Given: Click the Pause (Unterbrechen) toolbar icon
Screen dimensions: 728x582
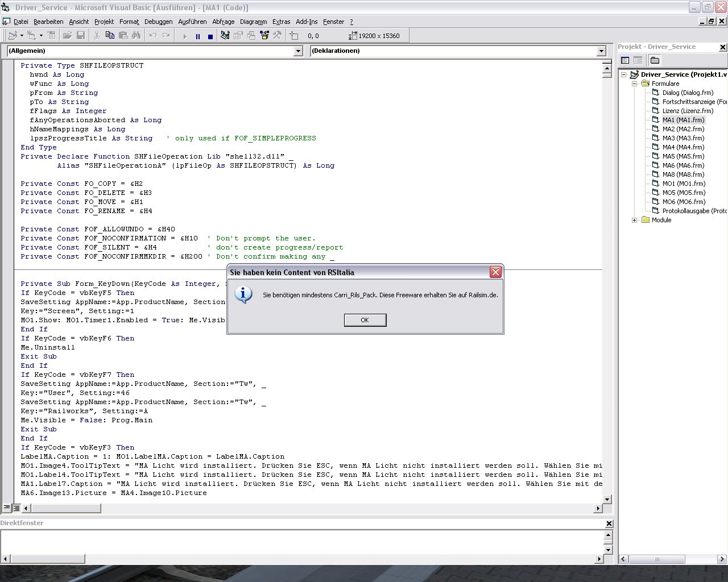Looking at the screenshot, I should pos(197,36).
